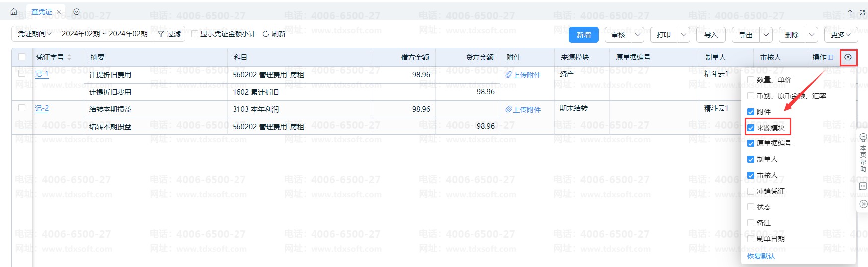Expand the 导出 dropdown arrow
This screenshot has width=868, height=267.
click(x=766, y=35)
